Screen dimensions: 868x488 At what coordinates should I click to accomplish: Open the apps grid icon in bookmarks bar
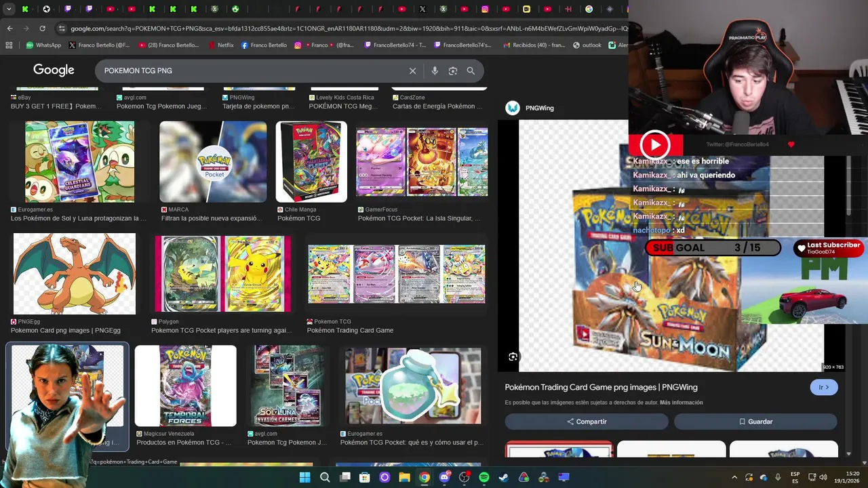pos(9,45)
